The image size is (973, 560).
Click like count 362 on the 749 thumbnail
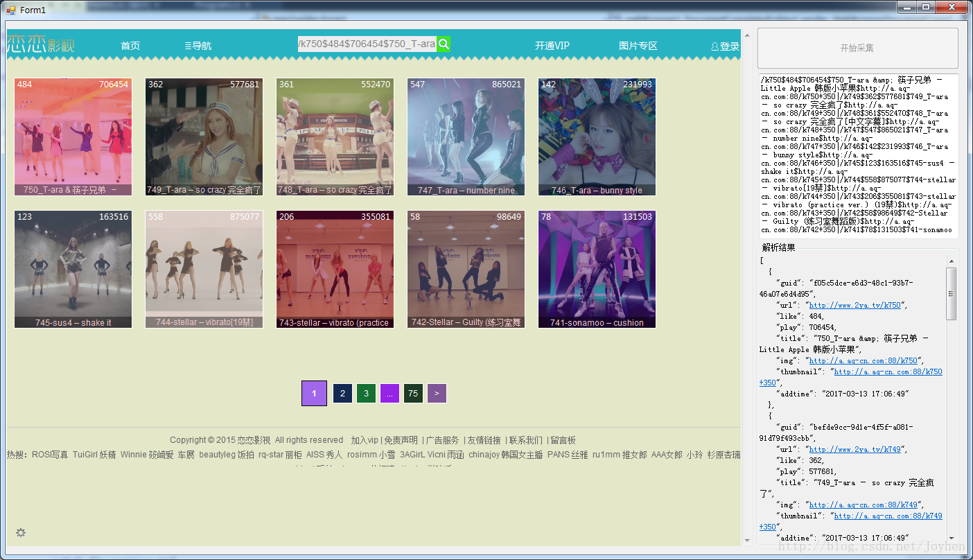coord(156,85)
